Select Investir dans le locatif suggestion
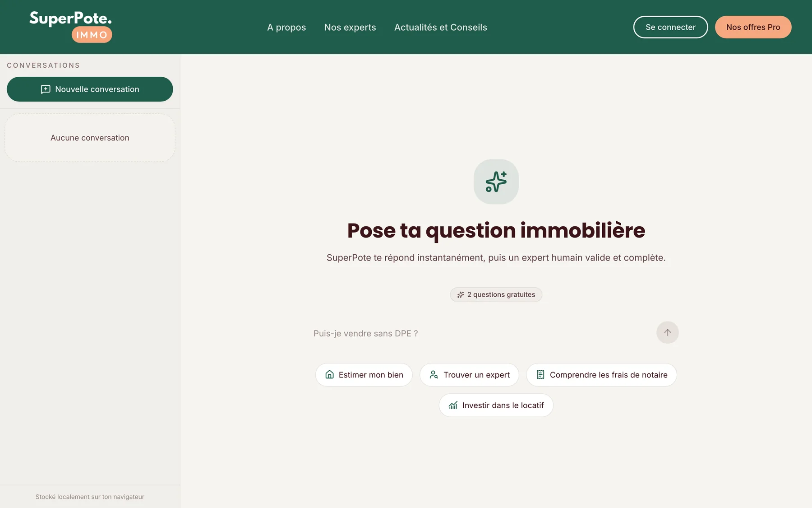This screenshot has width=812, height=508. (x=496, y=405)
